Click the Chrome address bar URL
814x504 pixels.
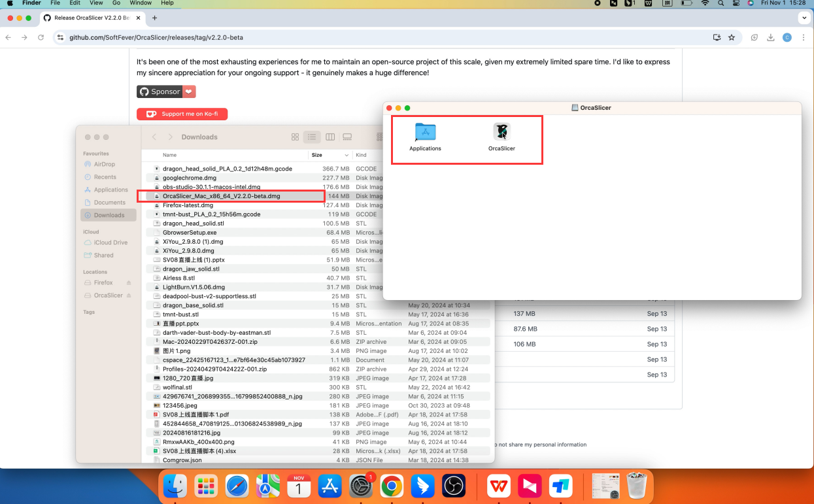point(156,37)
